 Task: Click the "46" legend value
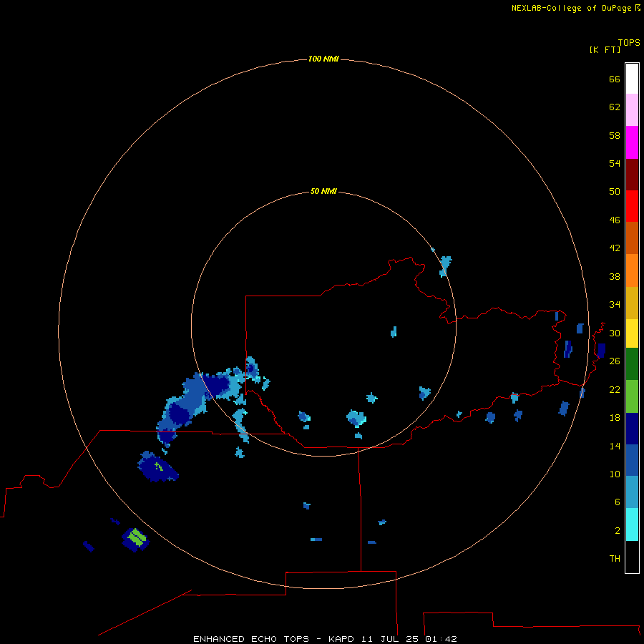coord(615,220)
